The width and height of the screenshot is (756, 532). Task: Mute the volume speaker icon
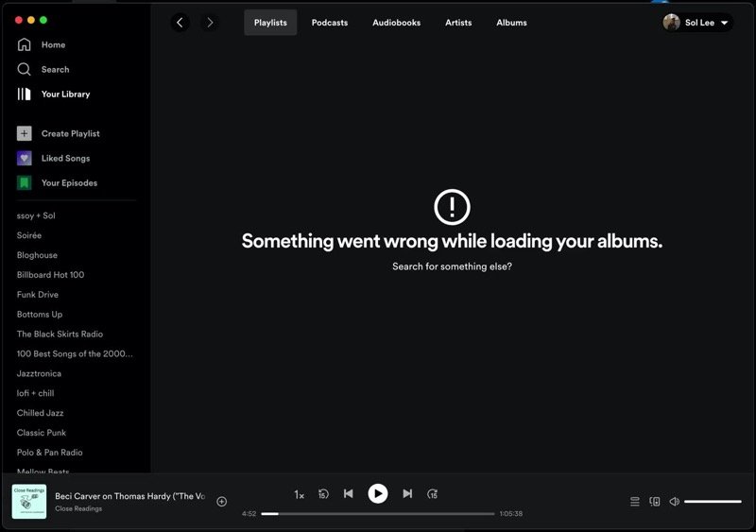tap(675, 502)
